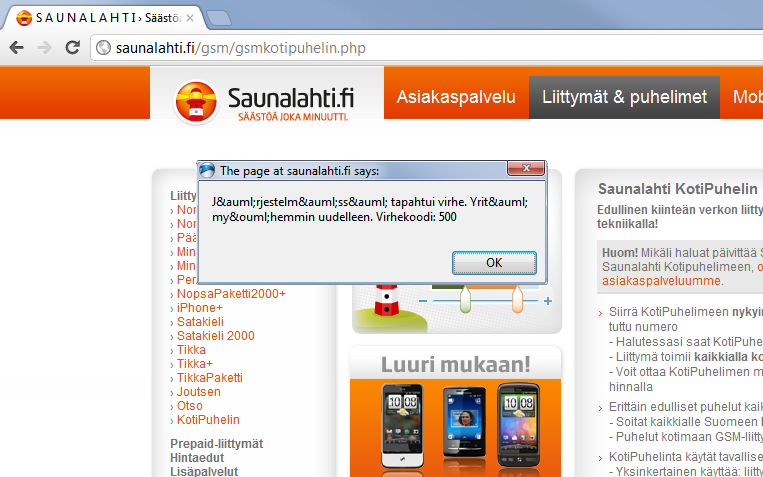Click the lighthouse illustration in the banner
Viewport: 763px width, 477px height.
click(x=387, y=301)
